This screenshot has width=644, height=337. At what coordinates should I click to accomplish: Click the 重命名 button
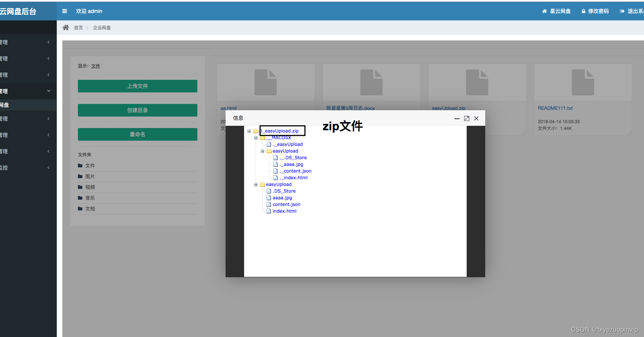pyautogui.click(x=138, y=134)
